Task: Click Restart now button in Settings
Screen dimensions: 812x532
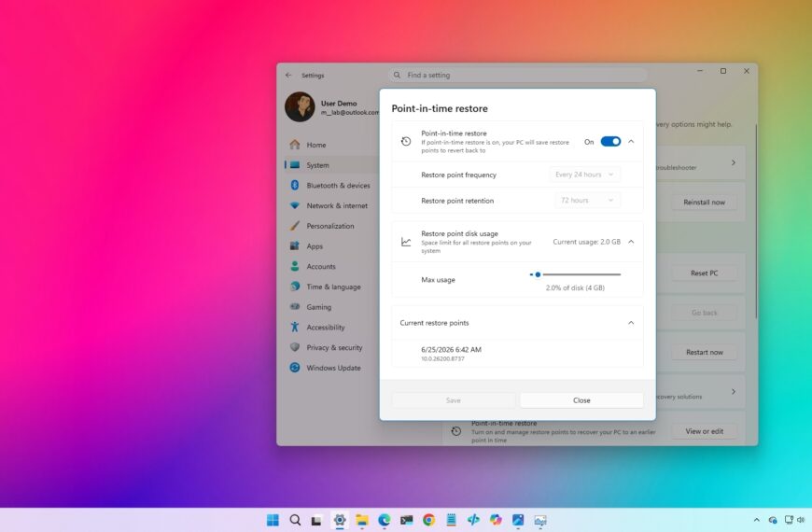Action: [x=704, y=352]
